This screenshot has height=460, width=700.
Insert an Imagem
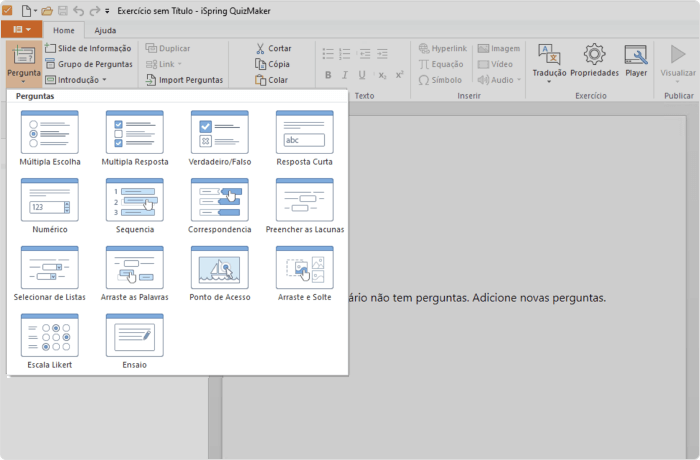499,48
